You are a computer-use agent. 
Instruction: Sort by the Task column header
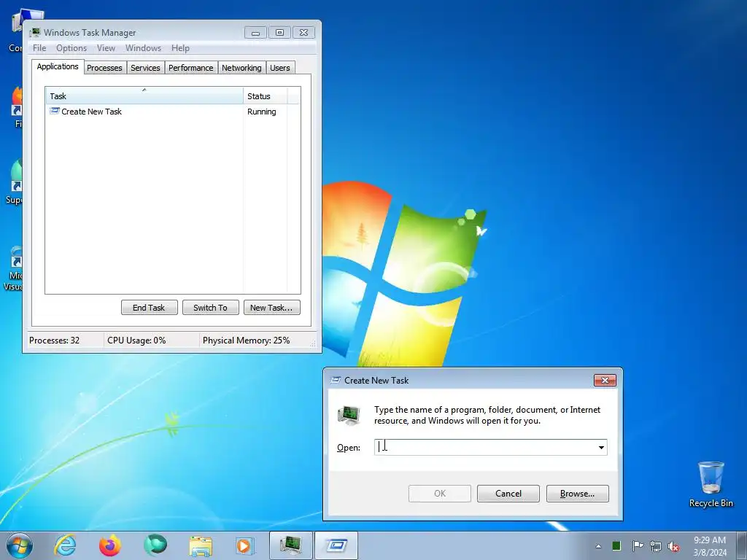click(144, 96)
